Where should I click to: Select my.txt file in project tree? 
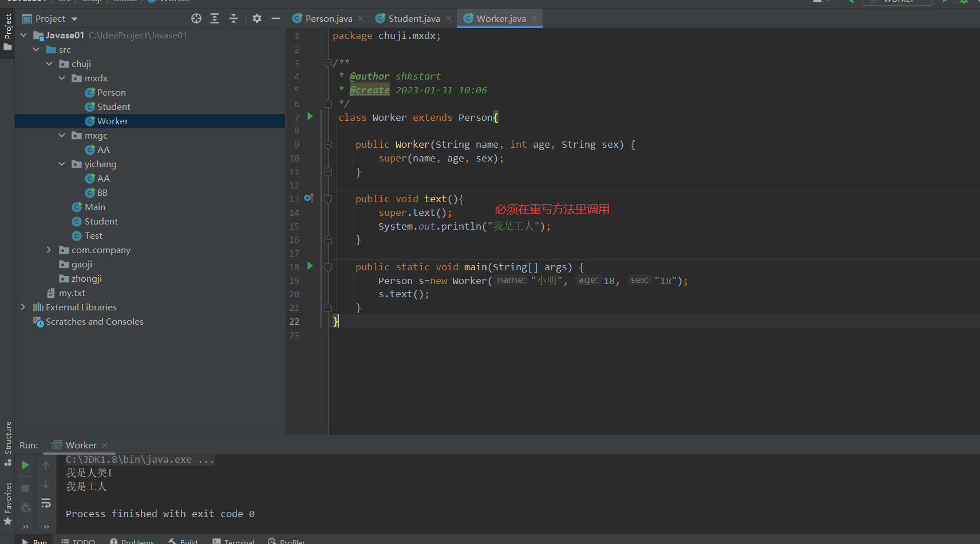(72, 293)
